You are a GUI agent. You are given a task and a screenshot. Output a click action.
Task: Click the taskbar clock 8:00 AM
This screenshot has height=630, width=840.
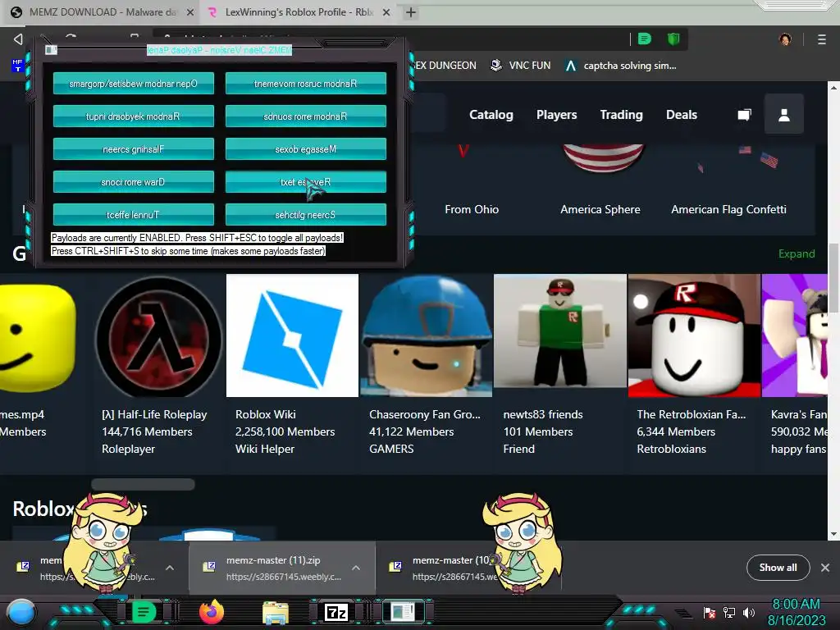796,604
